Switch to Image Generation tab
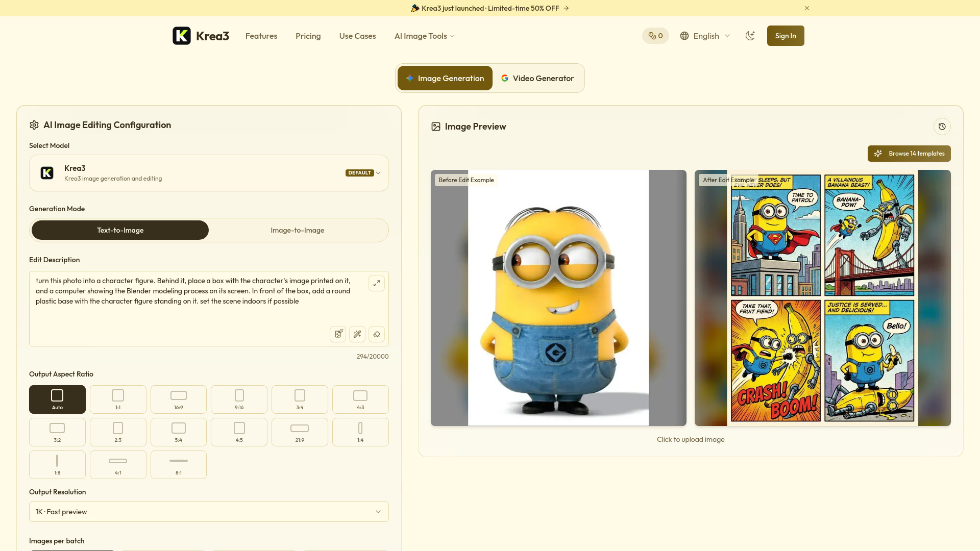Screen dimensions: 980x551 click(x=445, y=78)
